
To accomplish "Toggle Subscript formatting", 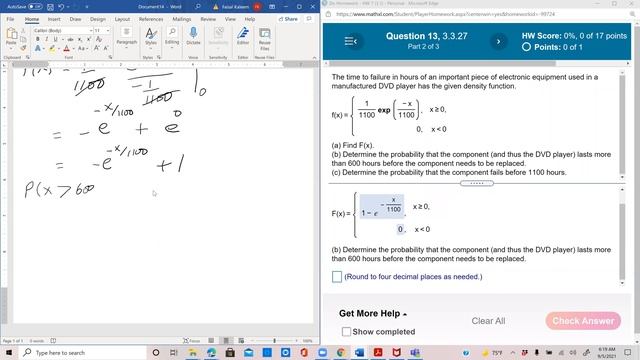I will pos(80,39).
